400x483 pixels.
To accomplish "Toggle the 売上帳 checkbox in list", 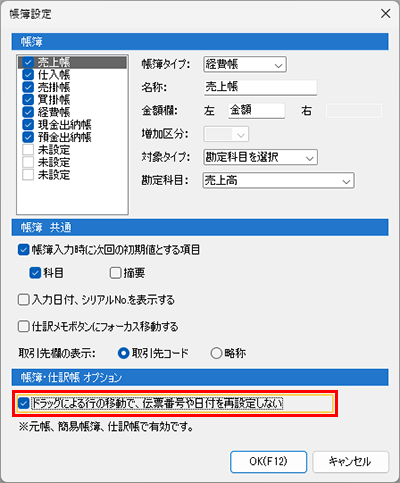I will (x=28, y=62).
